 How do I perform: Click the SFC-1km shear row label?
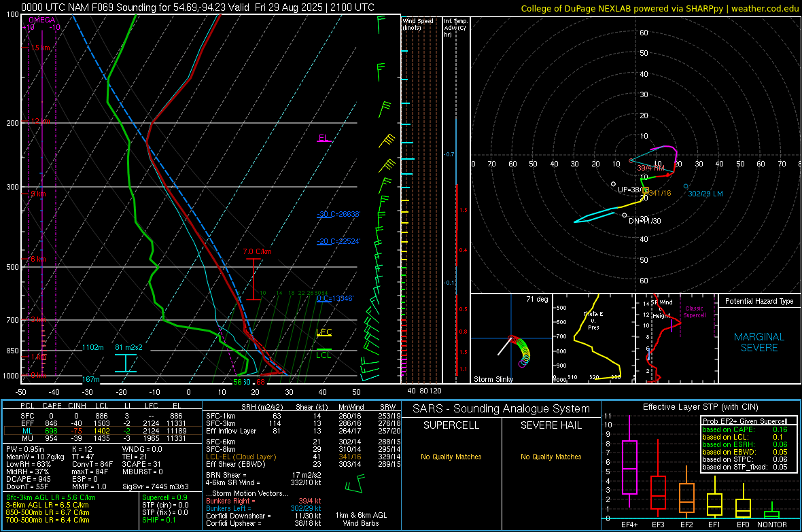pyautogui.click(x=221, y=416)
